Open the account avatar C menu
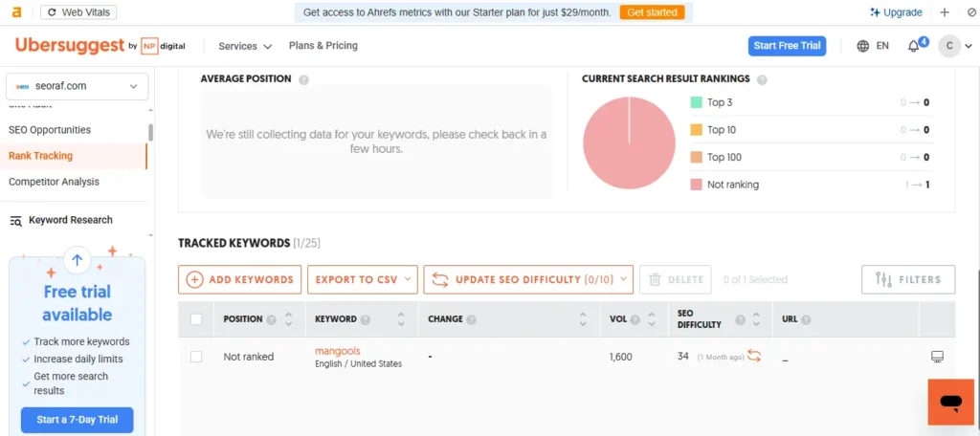 (949, 46)
